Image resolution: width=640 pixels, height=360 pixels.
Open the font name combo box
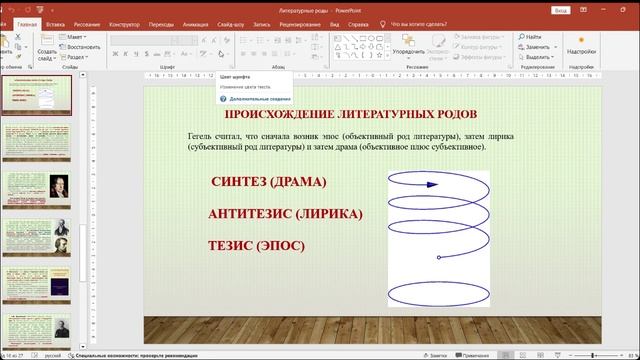point(144,40)
